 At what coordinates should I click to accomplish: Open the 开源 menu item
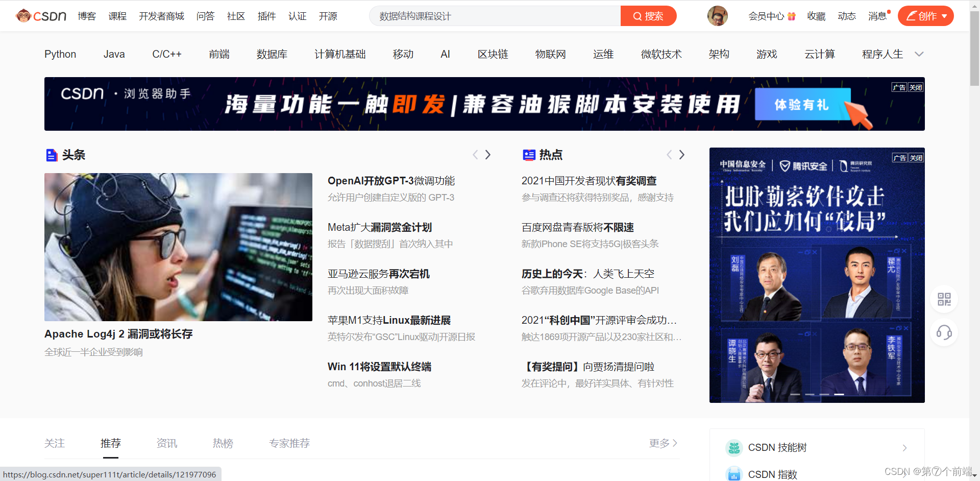click(x=328, y=16)
